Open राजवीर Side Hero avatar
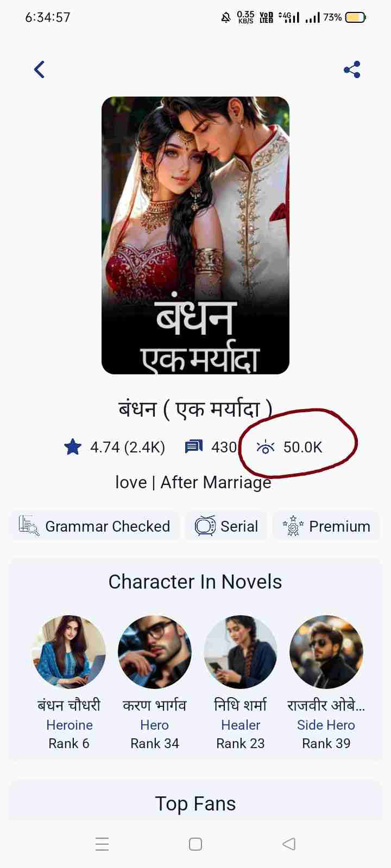The width and height of the screenshot is (391, 868). coord(326,652)
